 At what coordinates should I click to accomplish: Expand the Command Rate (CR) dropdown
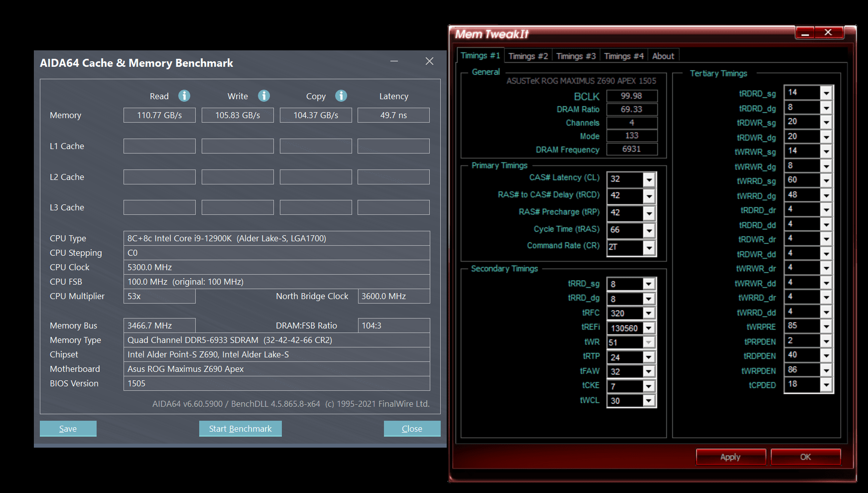click(649, 247)
